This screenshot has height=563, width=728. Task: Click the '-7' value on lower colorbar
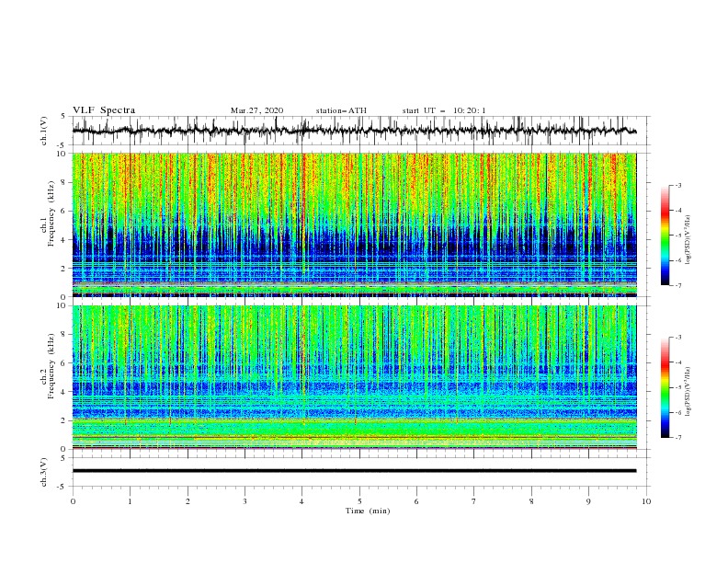pos(678,438)
